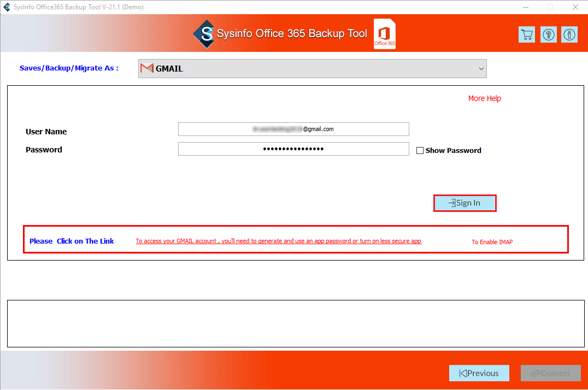The height and width of the screenshot is (390, 588).
Task: Click the Password label
Action: coord(44,150)
